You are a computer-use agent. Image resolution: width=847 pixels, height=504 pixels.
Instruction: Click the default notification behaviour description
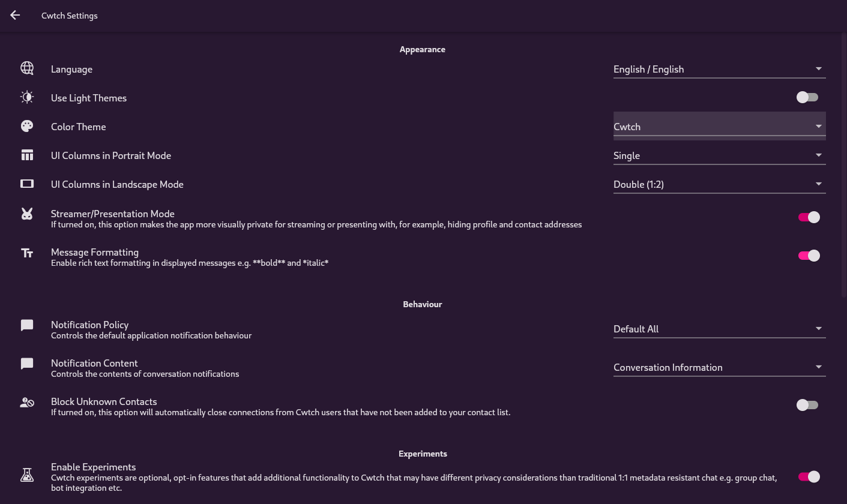151,335
